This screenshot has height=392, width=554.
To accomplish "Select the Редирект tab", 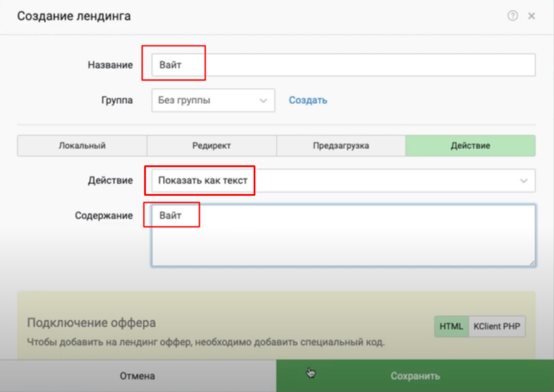I will pyautogui.click(x=212, y=145).
